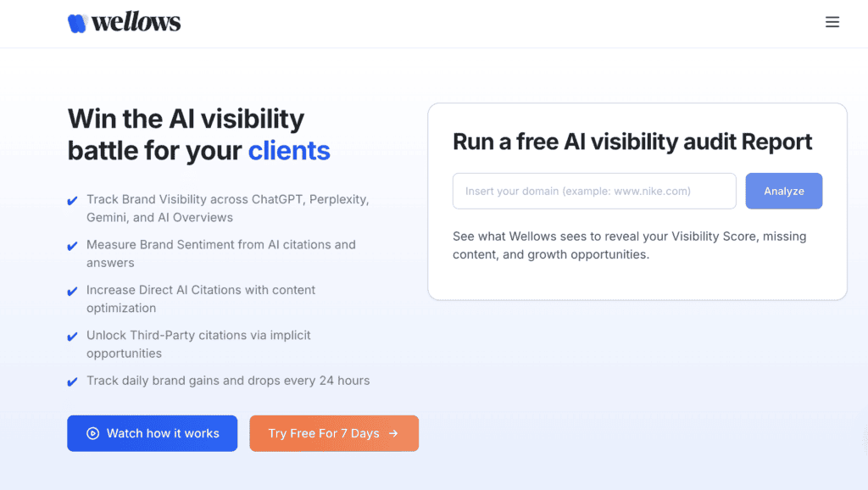Image resolution: width=868 pixels, height=490 pixels.
Task: Click the blue Wellows logo icon
Action: [x=77, y=24]
